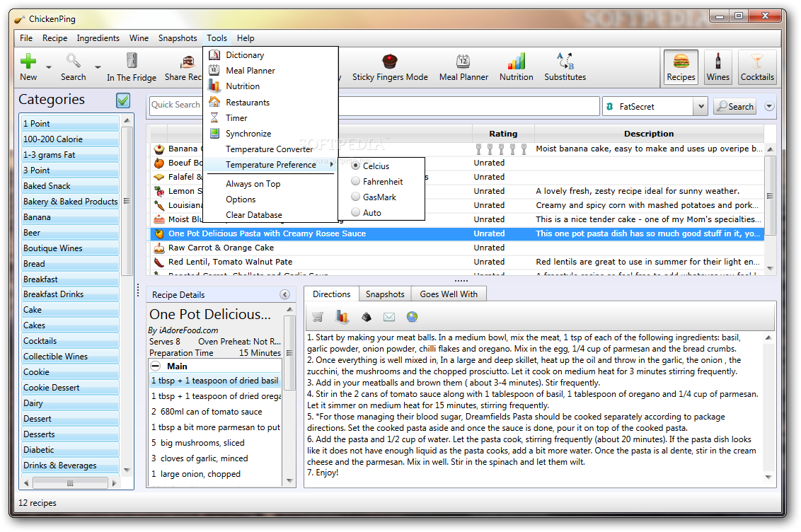Select the Auto temperature radio option

tap(355, 212)
